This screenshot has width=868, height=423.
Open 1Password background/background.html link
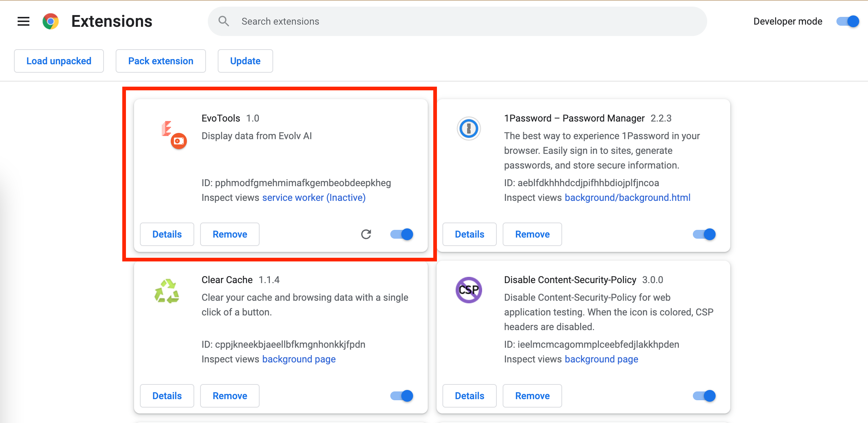627,198
